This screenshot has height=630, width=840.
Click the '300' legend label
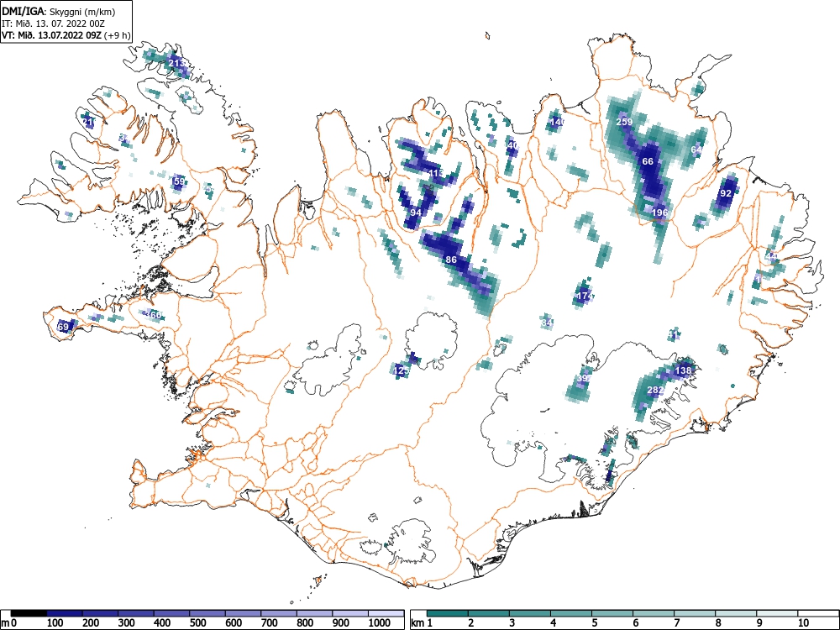click(x=127, y=622)
